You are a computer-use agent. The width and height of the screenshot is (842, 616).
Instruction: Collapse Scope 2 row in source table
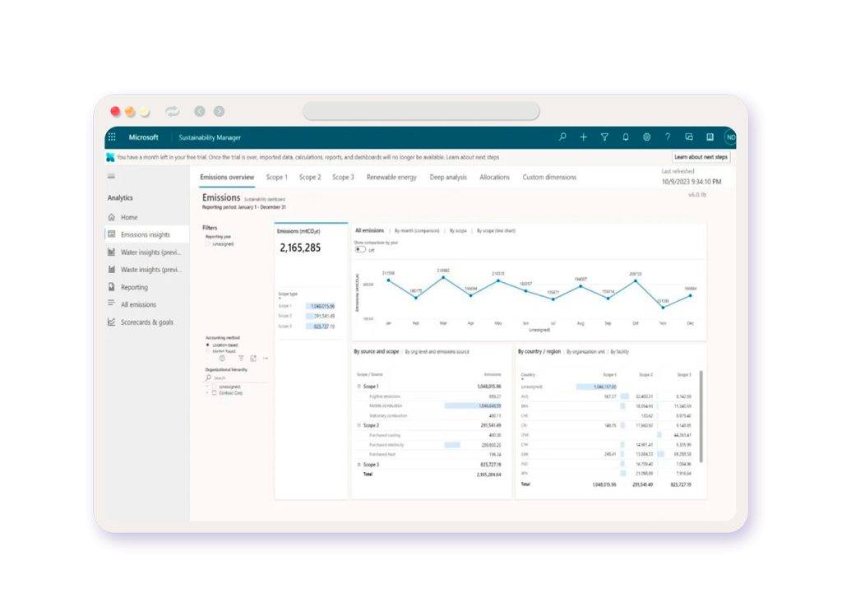(359, 425)
